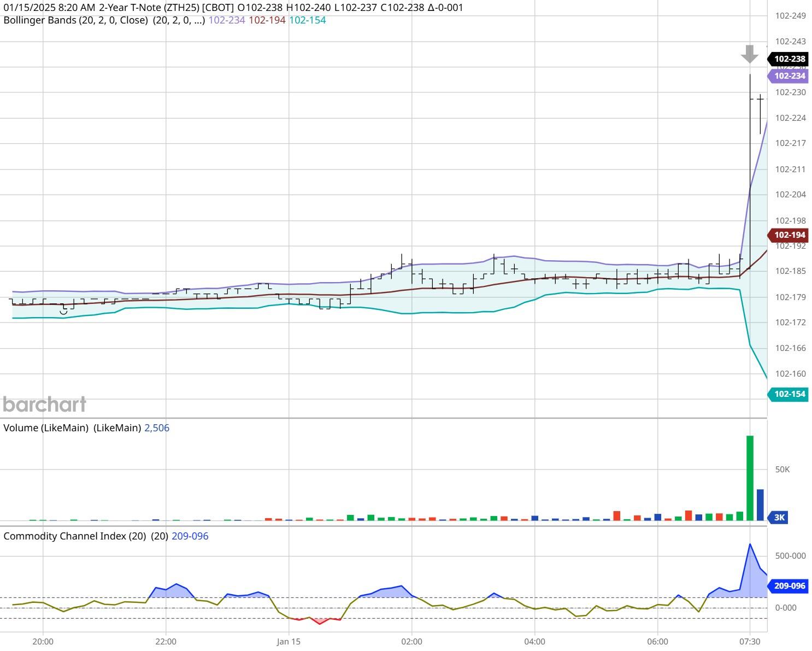This screenshot has height=651, width=812.
Task: Click the 102-217 price axis label
Action: [x=791, y=143]
